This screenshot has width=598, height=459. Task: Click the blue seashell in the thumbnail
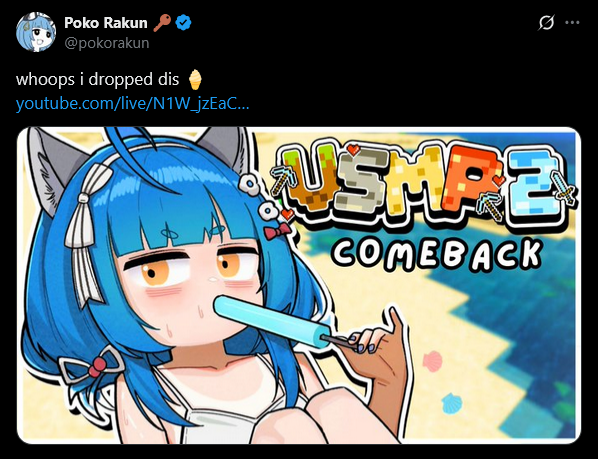(x=452, y=403)
